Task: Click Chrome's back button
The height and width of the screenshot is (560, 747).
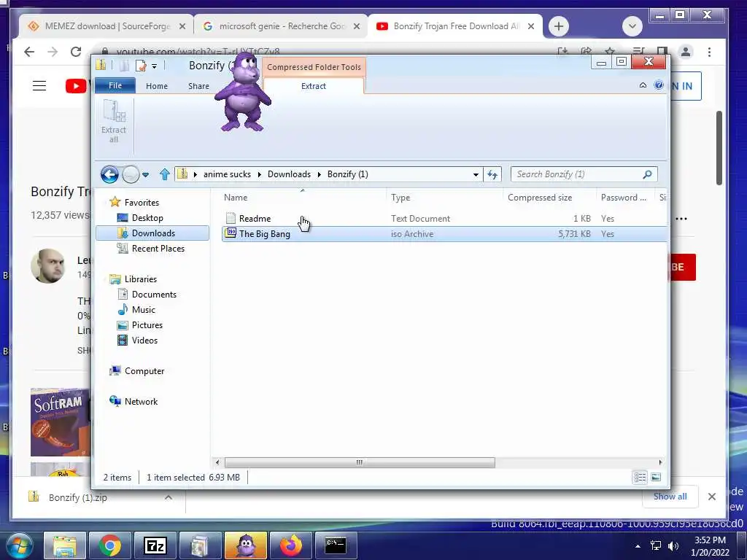Action: click(29, 52)
